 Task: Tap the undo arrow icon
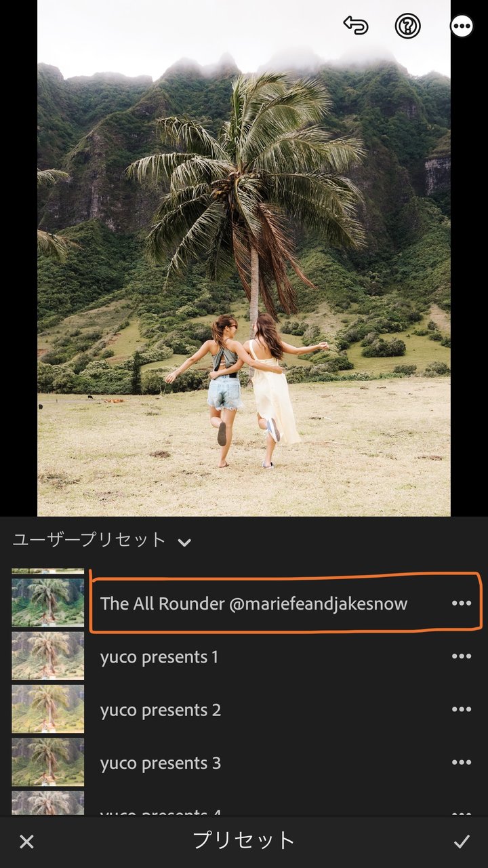click(356, 26)
